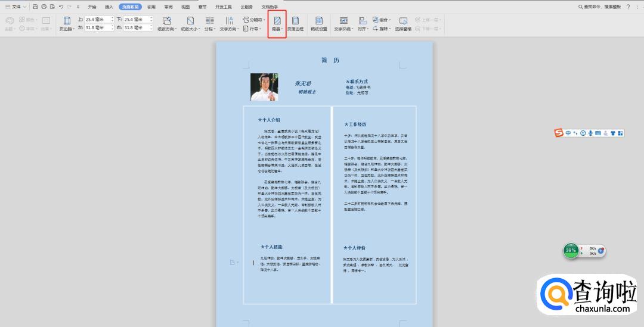Toggle Sogou 中 Chinese/English mode
The width and height of the screenshot is (644, 327).
tap(568, 133)
